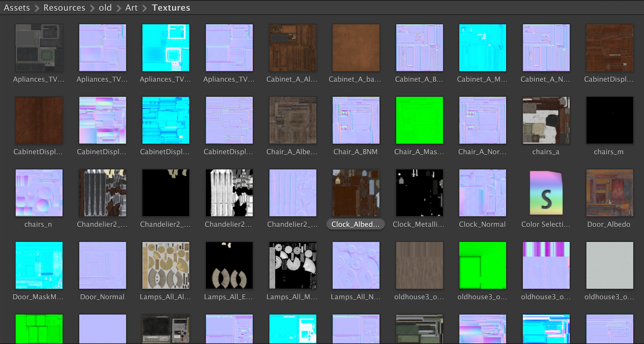This screenshot has height=344, width=644.
Task: Navigate to the 'old' breadcrumb folder
Action: click(x=105, y=8)
